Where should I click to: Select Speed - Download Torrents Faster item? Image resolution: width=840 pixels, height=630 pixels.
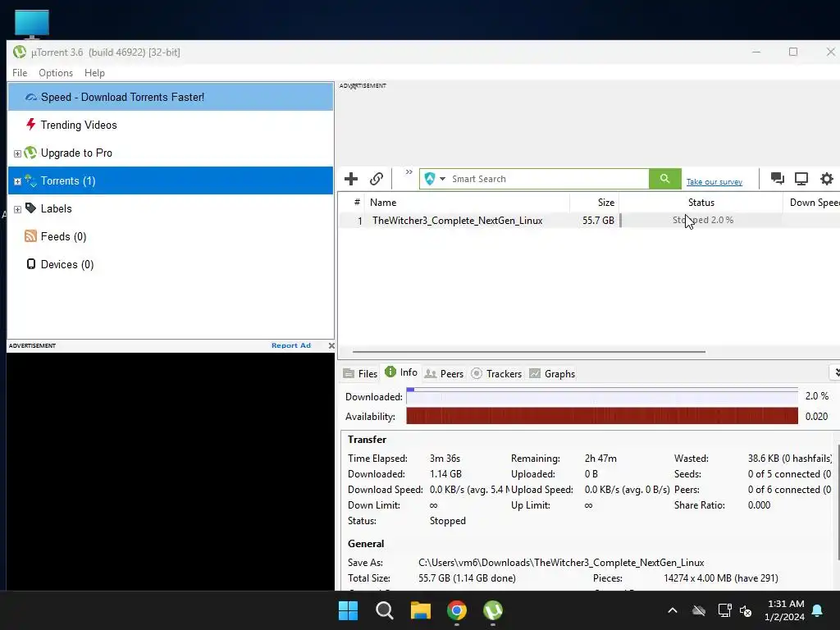(x=171, y=97)
